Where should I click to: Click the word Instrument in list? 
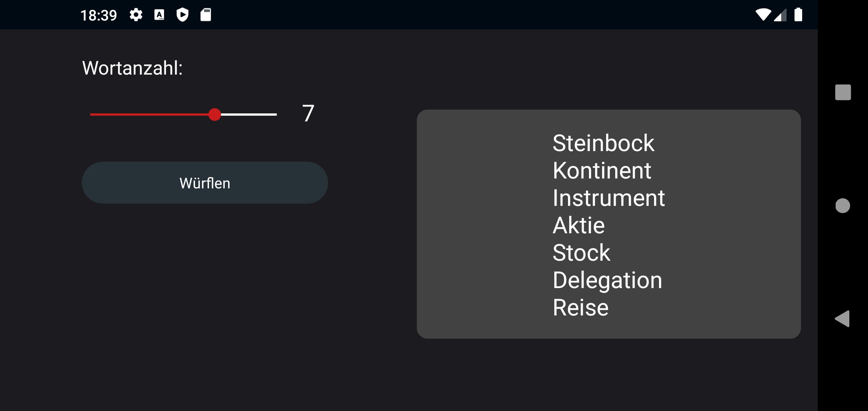click(x=608, y=198)
